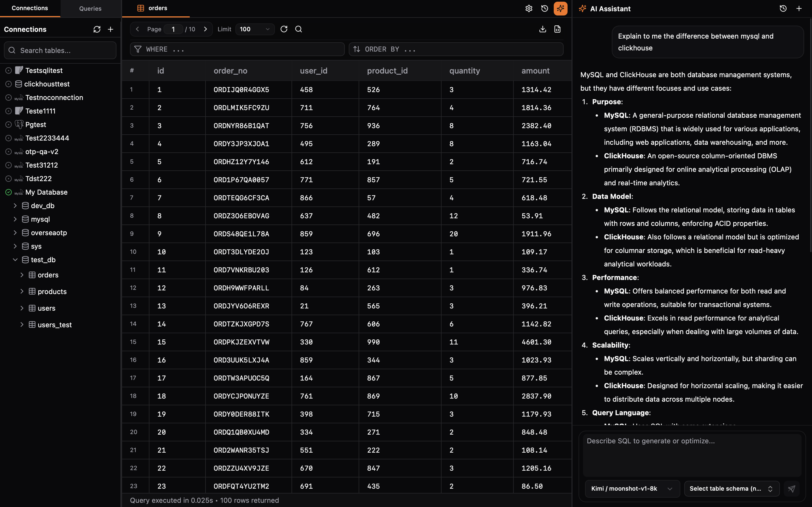Start a new AI Assistant chat

click(799, 8)
